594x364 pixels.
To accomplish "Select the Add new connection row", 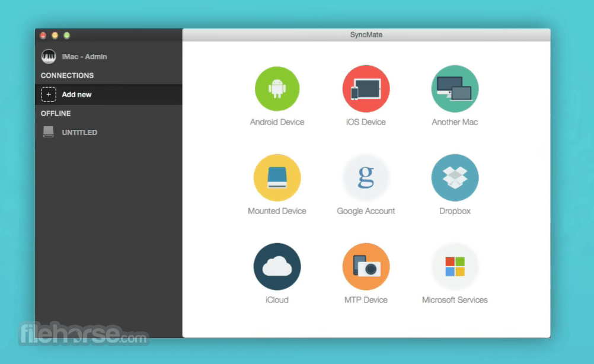I will click(108, 94).
